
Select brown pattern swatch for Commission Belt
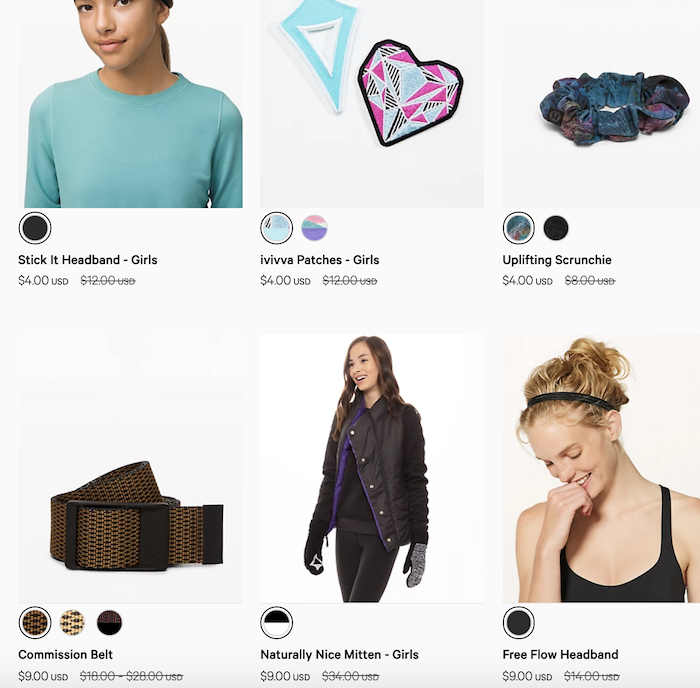(35, 622)
